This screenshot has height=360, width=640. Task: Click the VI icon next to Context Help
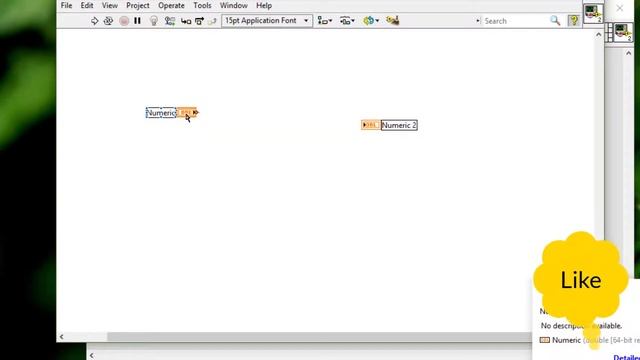(593, 13)
